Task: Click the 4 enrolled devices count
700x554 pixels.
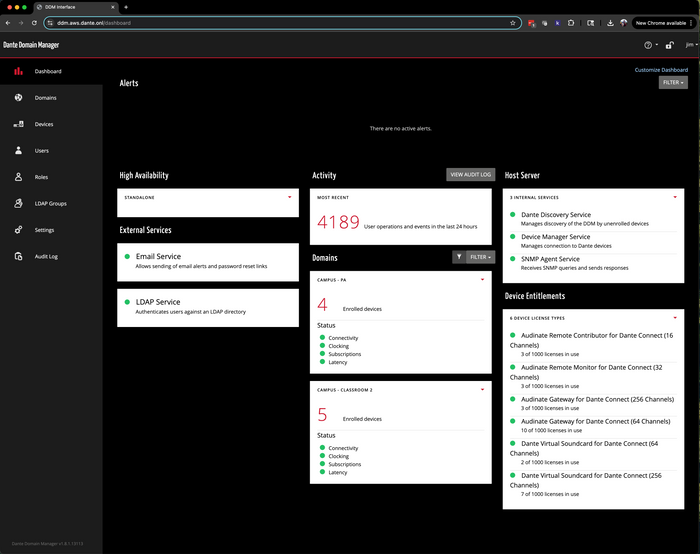Action: click(322, 304)
